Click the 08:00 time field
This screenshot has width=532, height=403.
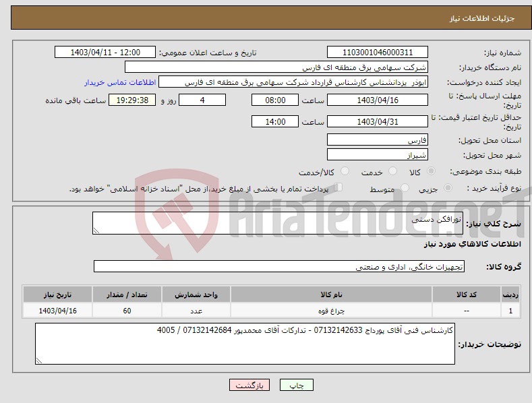tap(275, 100)
